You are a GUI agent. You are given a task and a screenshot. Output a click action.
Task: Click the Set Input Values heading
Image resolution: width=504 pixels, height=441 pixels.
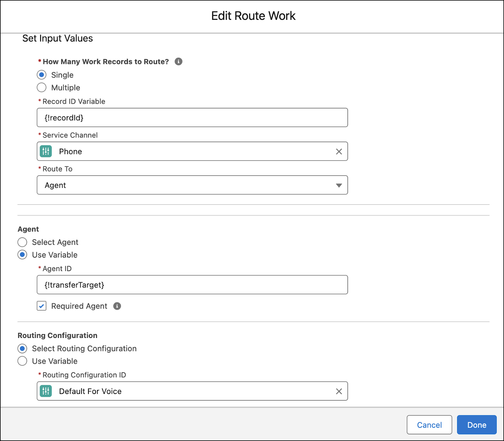[x=57, y=38]
